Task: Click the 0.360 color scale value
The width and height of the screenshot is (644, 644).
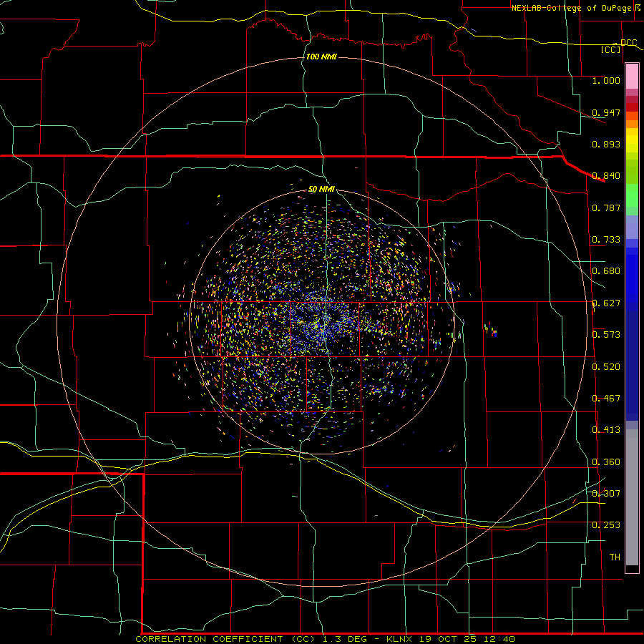Action: pos(606,462)
